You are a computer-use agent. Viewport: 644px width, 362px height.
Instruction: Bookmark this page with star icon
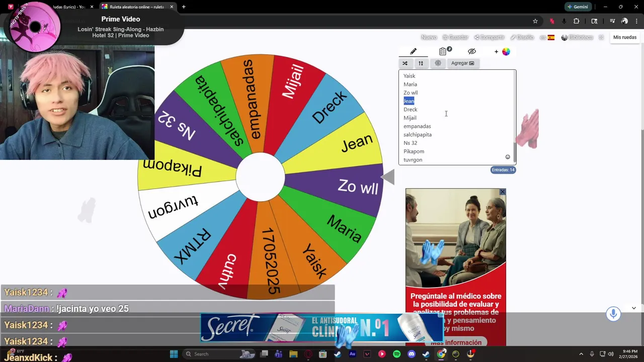tap(535, 21)
